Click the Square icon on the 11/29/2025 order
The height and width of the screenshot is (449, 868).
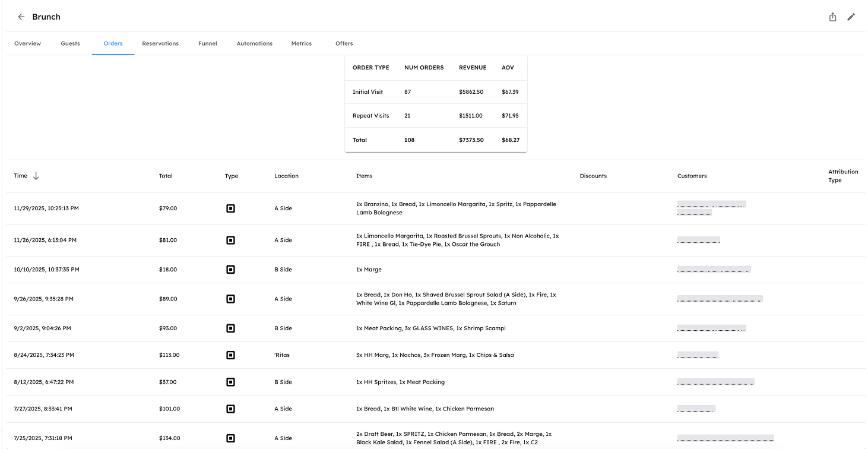(231, 208)
